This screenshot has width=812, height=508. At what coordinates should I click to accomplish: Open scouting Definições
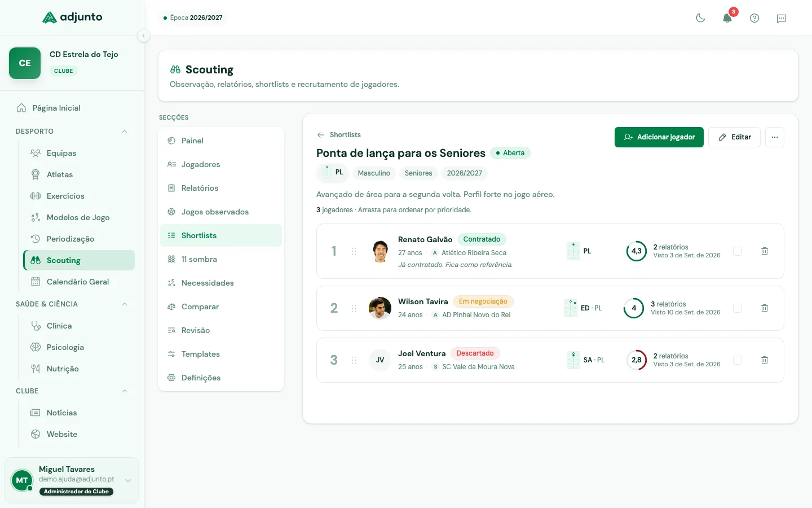pos(221,378)
